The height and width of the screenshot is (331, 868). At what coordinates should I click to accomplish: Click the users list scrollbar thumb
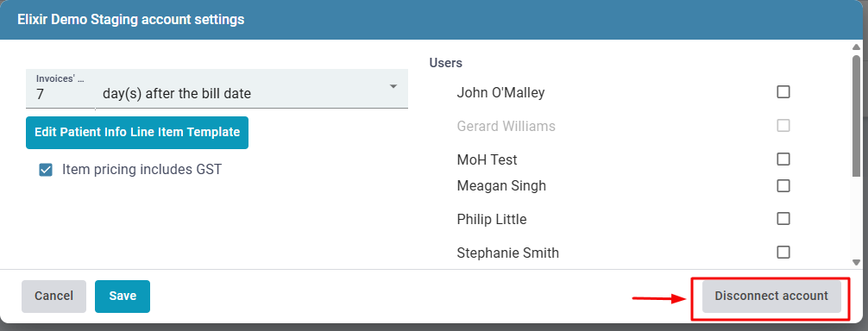click(x=857, y=116)
